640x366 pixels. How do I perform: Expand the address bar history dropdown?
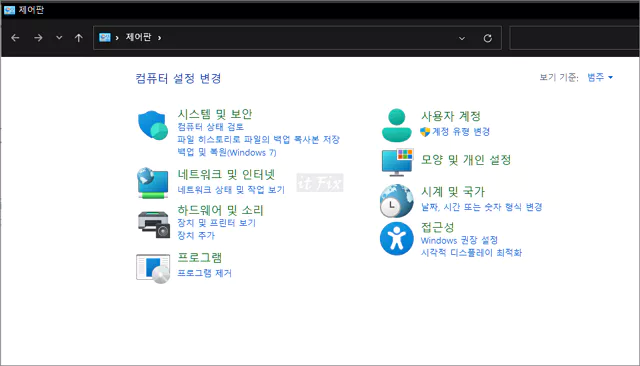coord(462,38)
